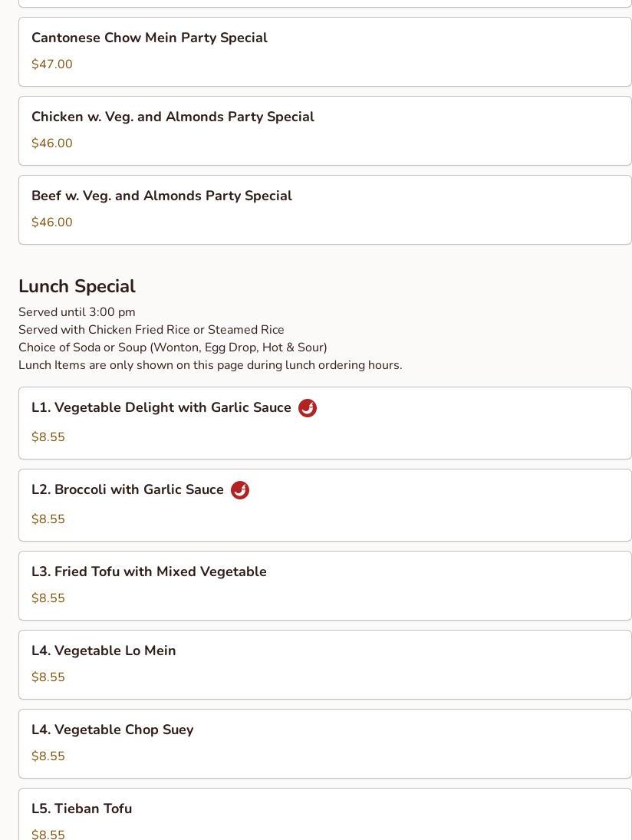Click $8.55 price of Vegetable Lo Mein
The image size is (632, 840).
coord(48,677)
